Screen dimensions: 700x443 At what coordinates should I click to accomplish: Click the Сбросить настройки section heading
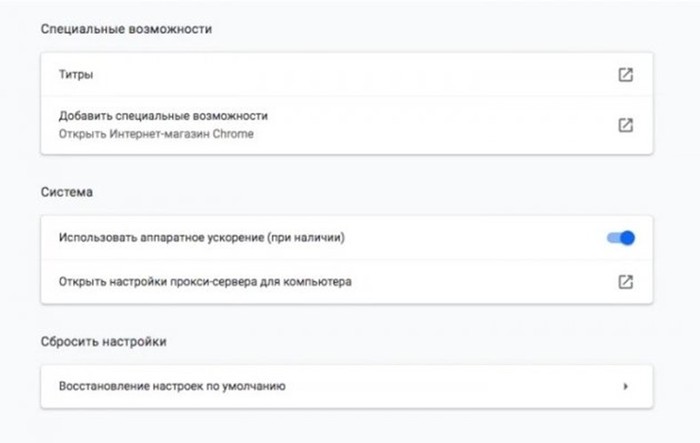tap(104, 342)
